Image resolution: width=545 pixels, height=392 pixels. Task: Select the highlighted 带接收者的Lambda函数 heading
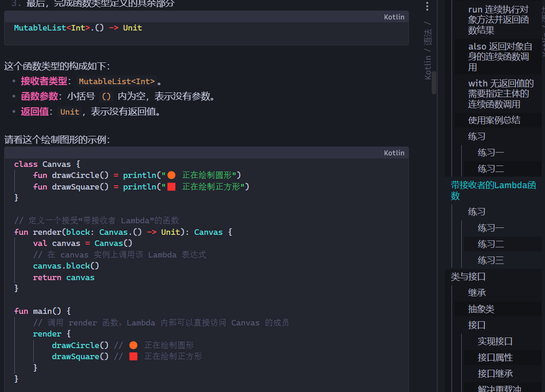point(493,190)
